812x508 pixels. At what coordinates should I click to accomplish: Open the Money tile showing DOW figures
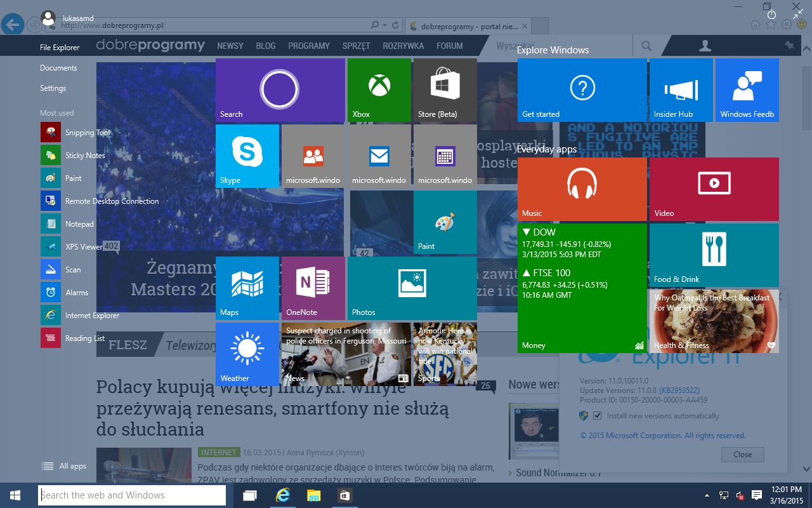(x=582, y=288)
